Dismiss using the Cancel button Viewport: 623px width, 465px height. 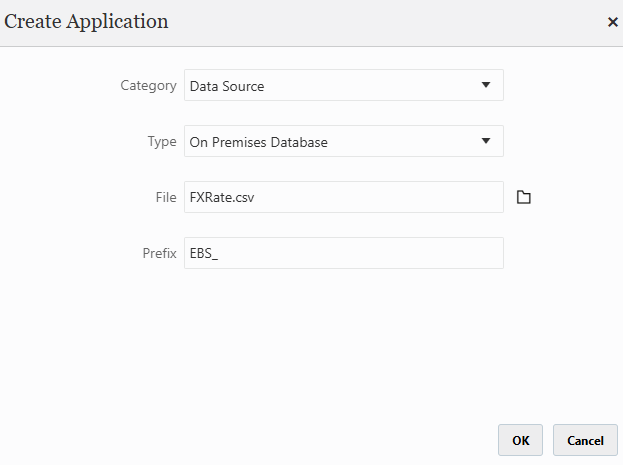pyautogui.click(x=585, y=440)
